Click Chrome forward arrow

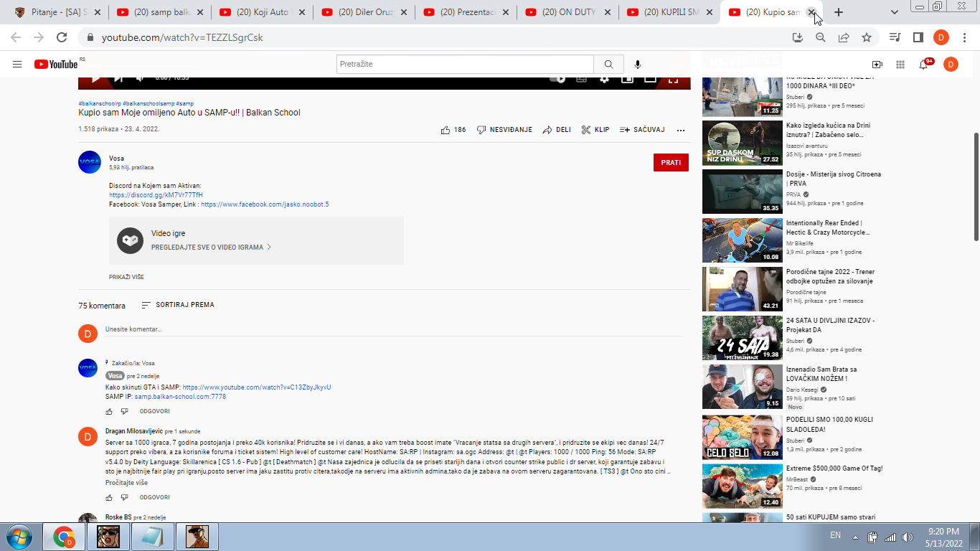click(x=39, y=37)
